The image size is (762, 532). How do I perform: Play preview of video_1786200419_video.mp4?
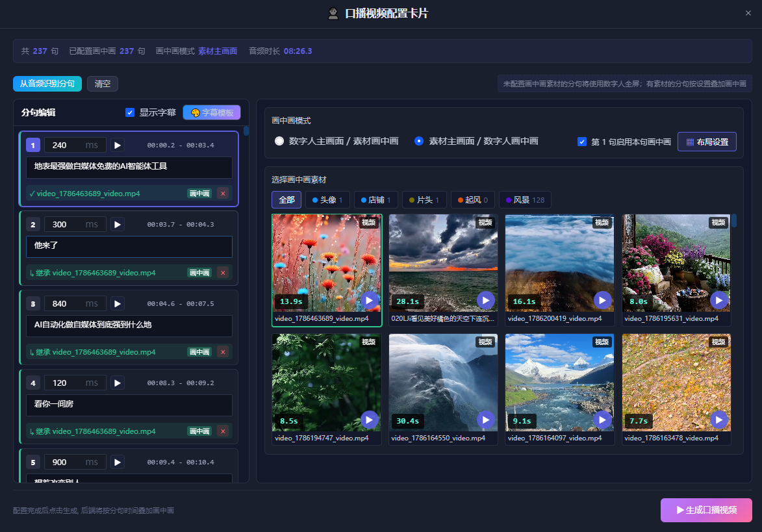(602, 300)
